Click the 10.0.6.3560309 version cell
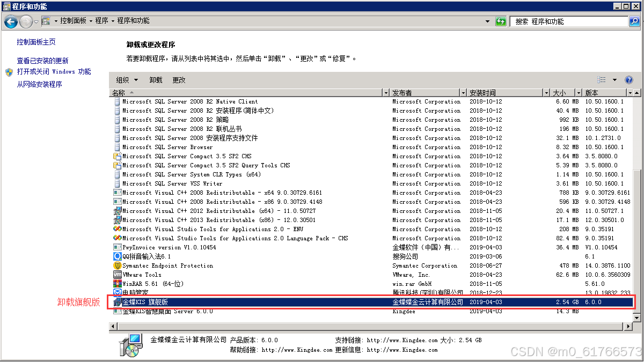The height and width of the screenshot is (362, 644). coord(608,275)
